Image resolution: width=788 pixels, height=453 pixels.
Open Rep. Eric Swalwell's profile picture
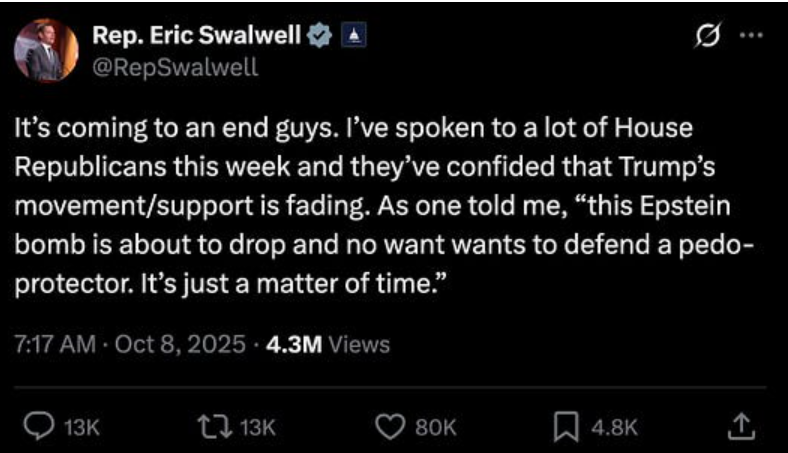pyautogui.click(x=47, y=50)
